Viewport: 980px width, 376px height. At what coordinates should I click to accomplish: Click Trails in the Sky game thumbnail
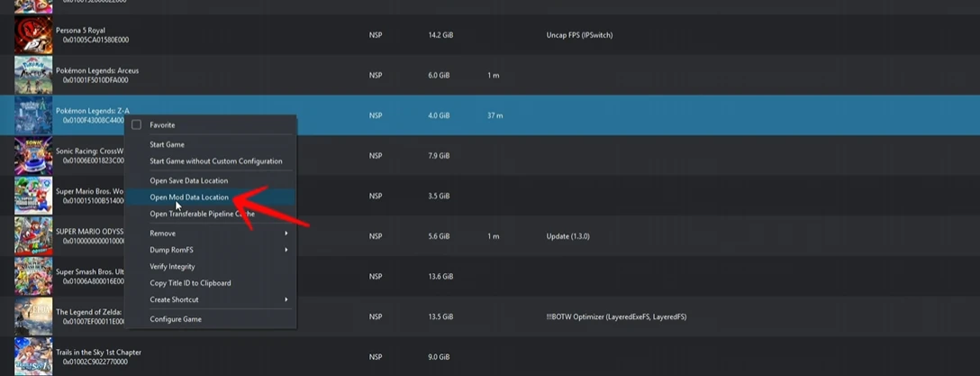(x=33, y=356)
